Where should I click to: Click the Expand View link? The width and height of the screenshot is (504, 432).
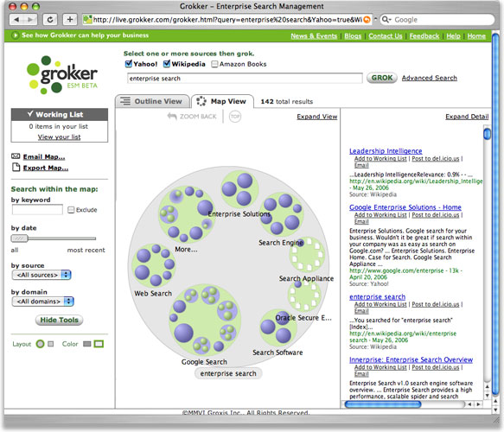tap(317, 117)
